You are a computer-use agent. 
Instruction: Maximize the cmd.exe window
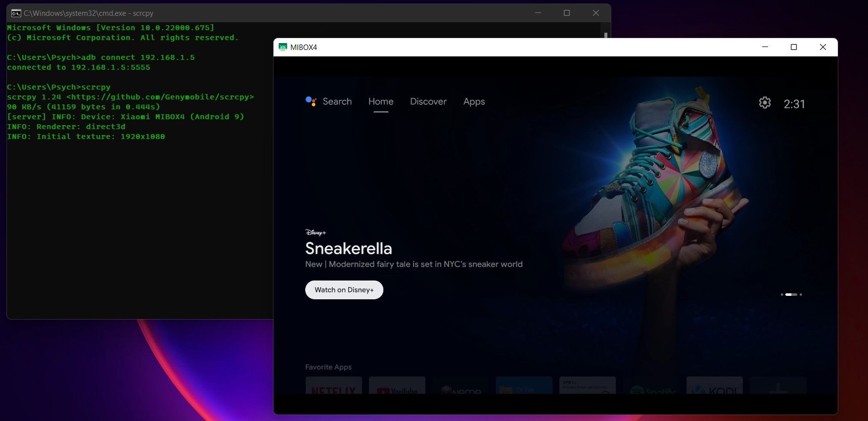(x=567, y=13)
